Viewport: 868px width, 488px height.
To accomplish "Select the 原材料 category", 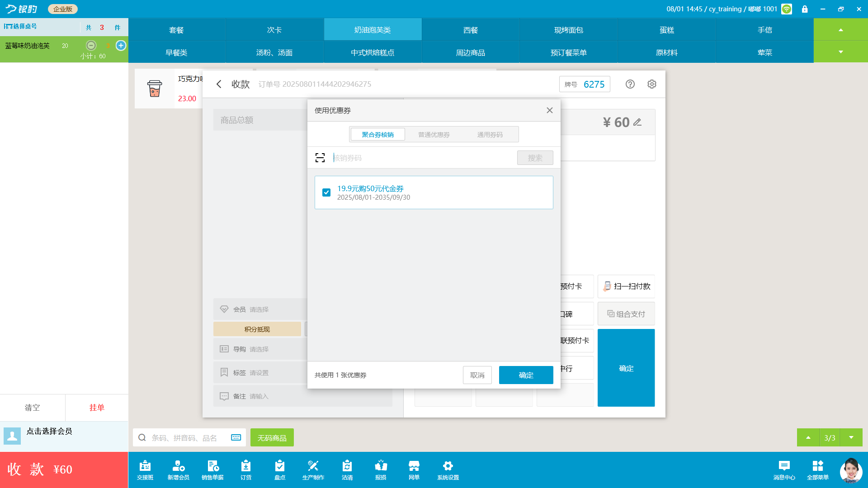I will (x=667, y=52).
